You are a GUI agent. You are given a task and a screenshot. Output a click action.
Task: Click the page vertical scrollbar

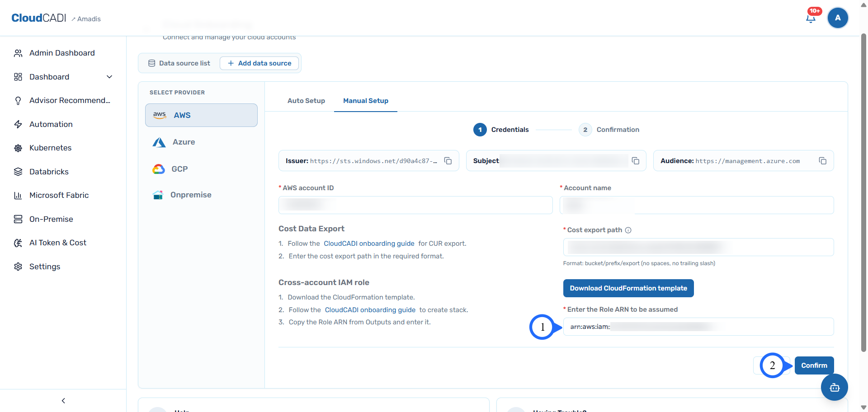click(863, 192)
